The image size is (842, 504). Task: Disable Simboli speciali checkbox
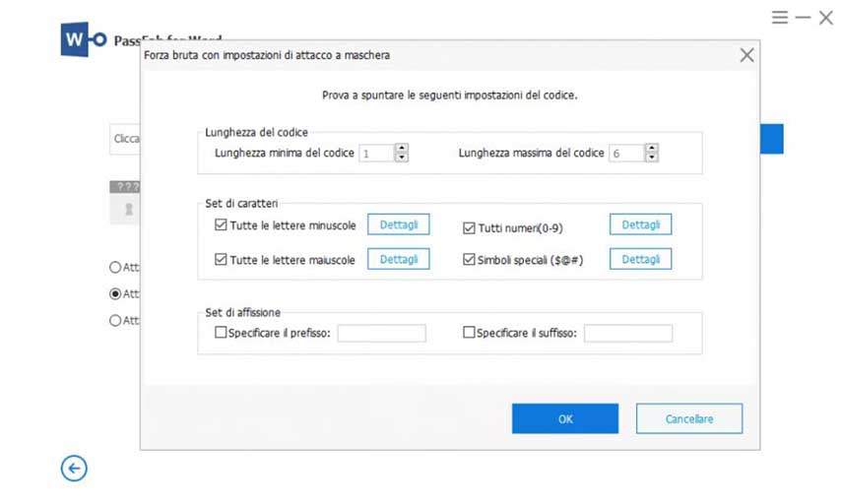coord(469,260)
